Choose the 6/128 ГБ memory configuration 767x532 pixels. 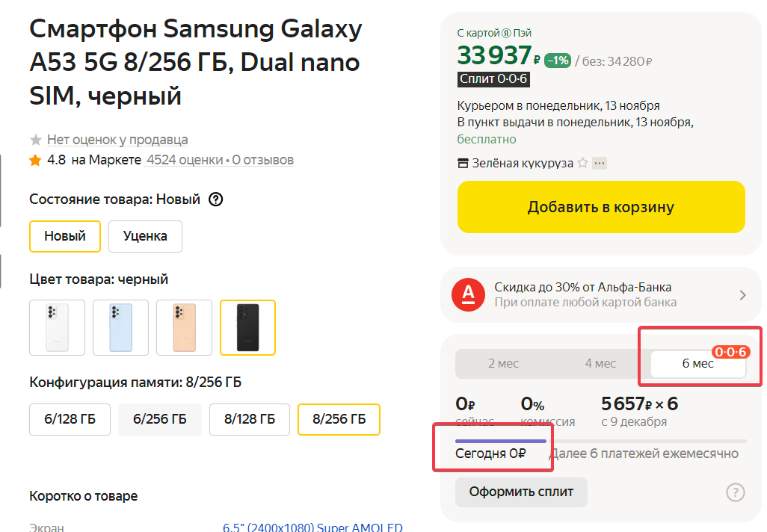tap(70, 419)
